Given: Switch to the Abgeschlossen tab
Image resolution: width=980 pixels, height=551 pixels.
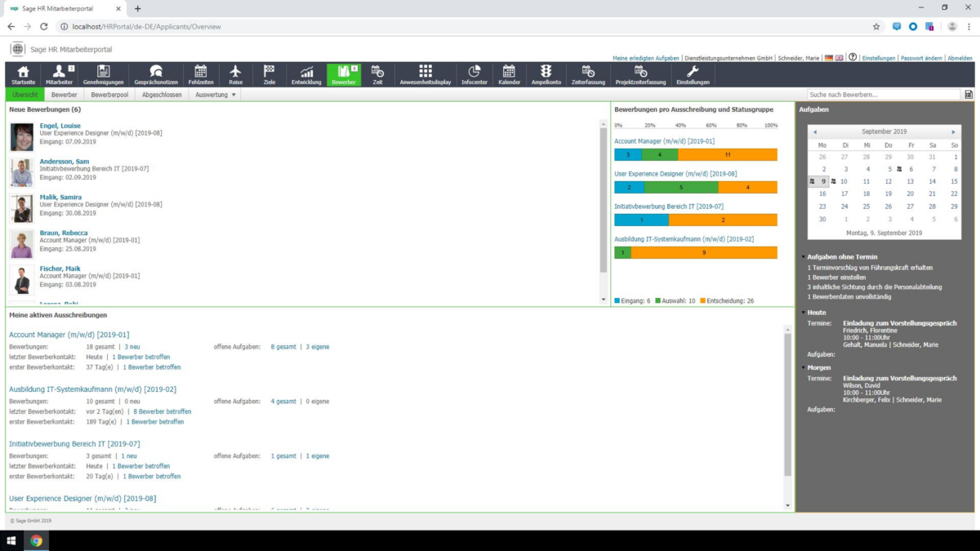Looking at the screenshot, I should pos(161,95).
